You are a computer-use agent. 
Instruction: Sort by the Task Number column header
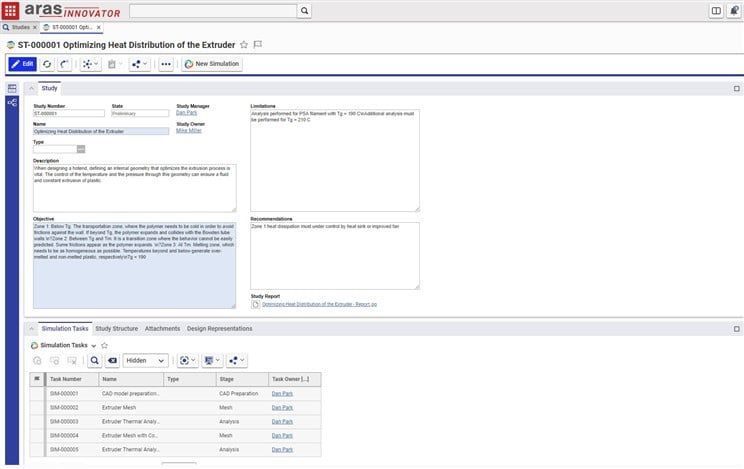pos(72,379)
